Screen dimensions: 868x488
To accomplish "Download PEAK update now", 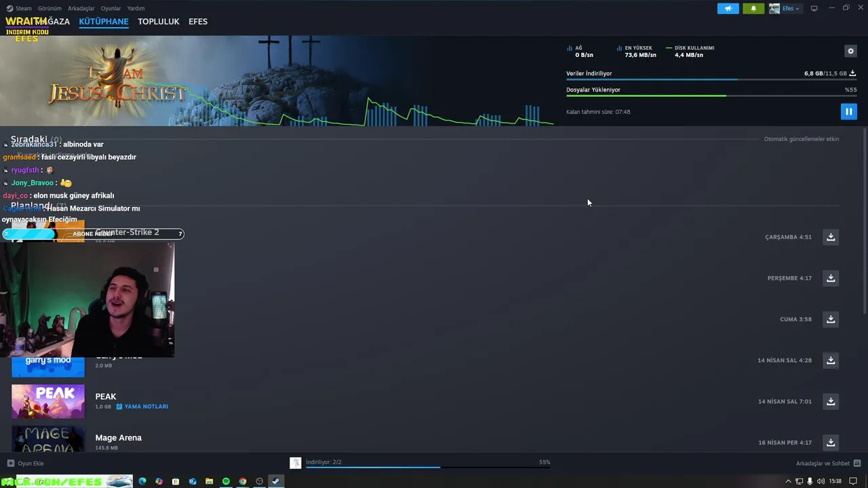I will pyautogui.click(x=831, y=401).
